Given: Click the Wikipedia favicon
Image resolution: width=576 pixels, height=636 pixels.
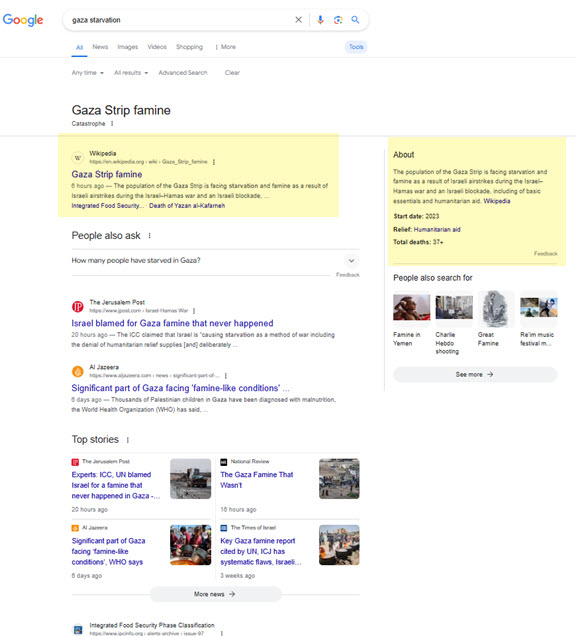Looking at the screenshot, I should tap(77, 157).
